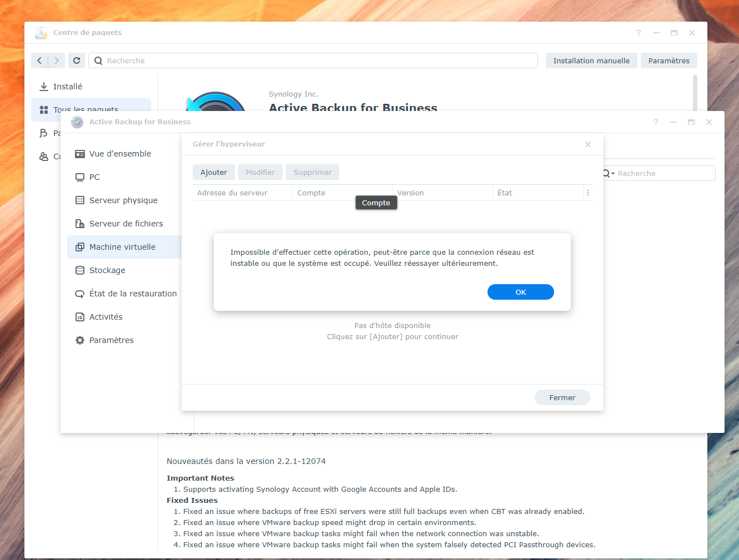739x560 pixels.
Task: Close the Gérer l'hyperviseur dialog
Action: [588, 144]
